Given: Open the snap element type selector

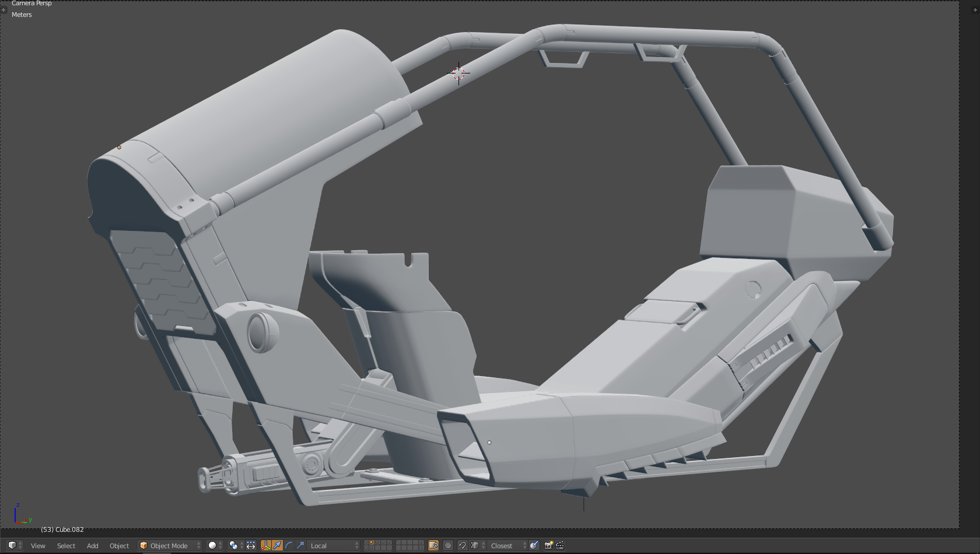Looking at the screenshot, I should tap(478, 546).
